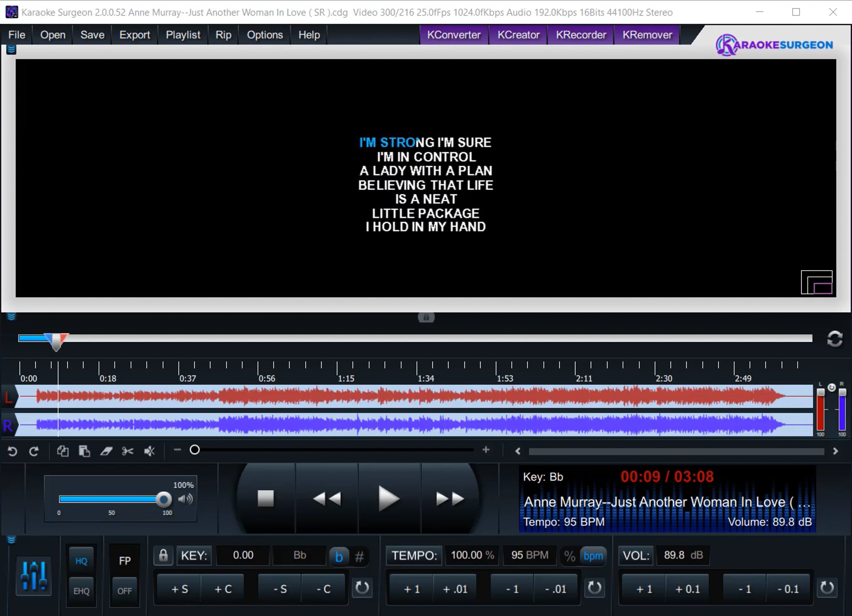Switch tempo display to percent

(x=569, y=556)
